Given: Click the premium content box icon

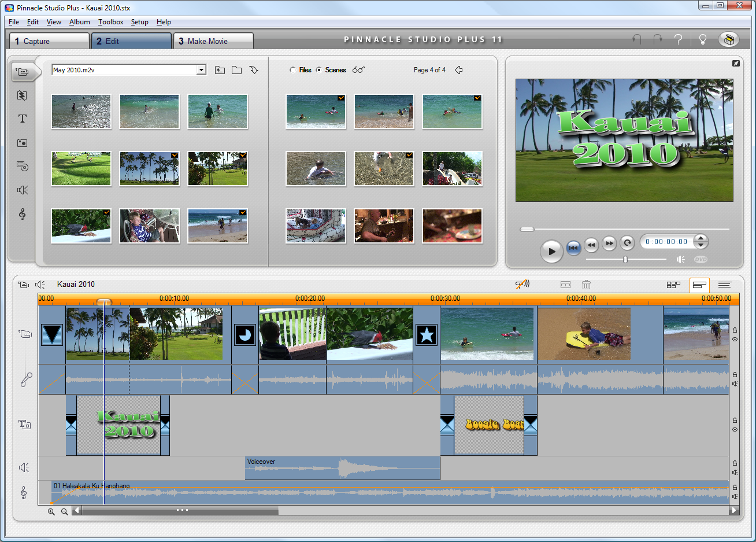Looking at the screenshot, I should 729,39.
